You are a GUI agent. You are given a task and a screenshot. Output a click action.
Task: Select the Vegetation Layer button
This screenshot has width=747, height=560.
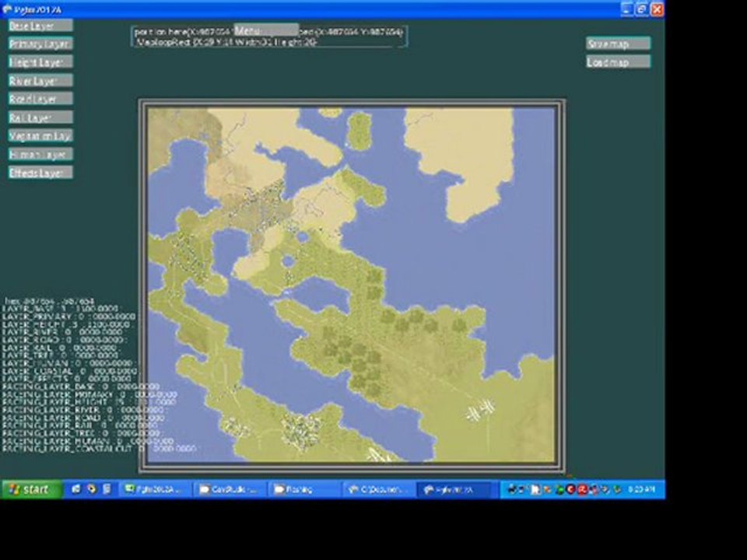click(40, 135)
